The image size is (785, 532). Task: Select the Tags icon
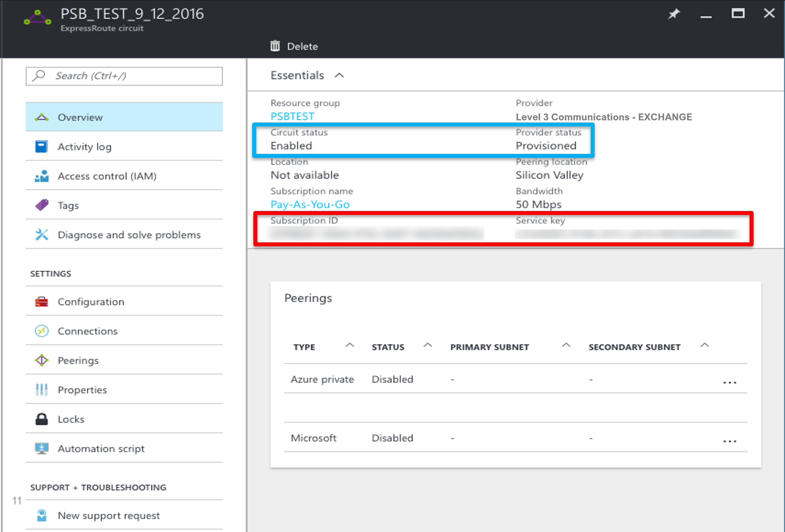click(x=42, y=205)
